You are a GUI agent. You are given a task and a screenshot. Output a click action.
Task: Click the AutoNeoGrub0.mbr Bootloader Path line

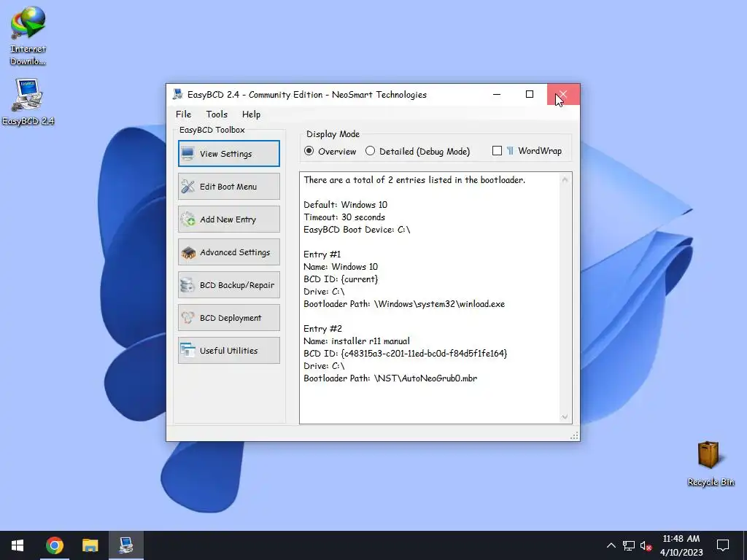coord(390,378)
